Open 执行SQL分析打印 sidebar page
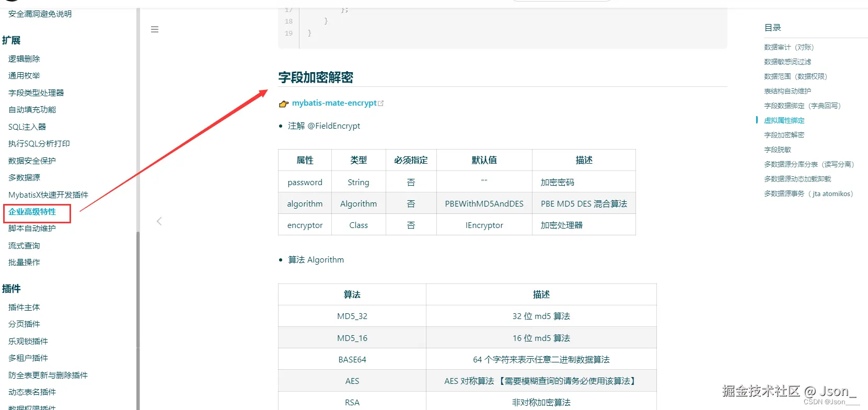This screenshot has height=410, width=868. [x=39, y=144]
